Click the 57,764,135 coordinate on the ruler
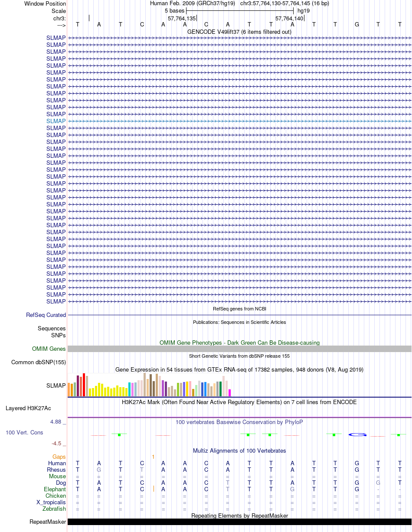 (182, 18)
